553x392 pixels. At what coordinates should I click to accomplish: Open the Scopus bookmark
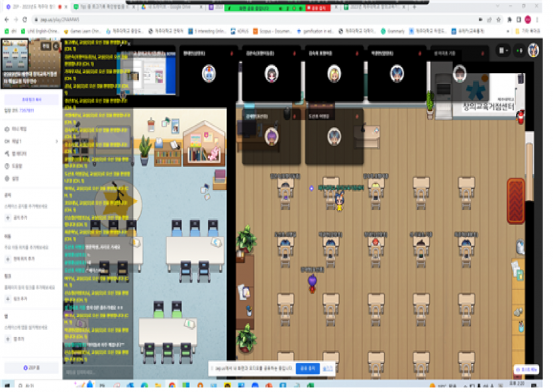click(272, 31)
